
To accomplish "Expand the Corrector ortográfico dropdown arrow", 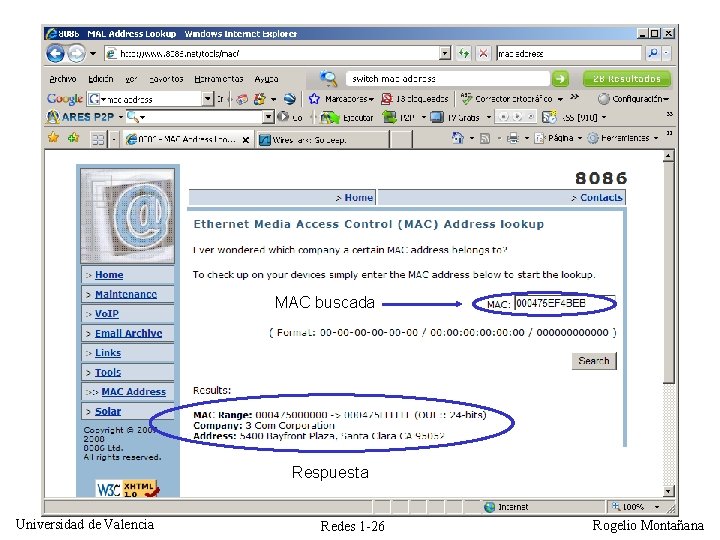I will tap(560, 99).
